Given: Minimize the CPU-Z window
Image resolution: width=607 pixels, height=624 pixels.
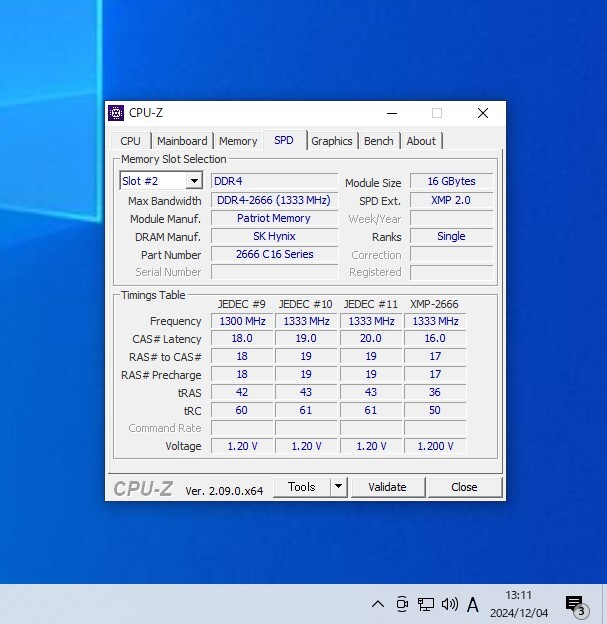Looking at the screenshot, I should pyautogui.click(x=392, y=113).
